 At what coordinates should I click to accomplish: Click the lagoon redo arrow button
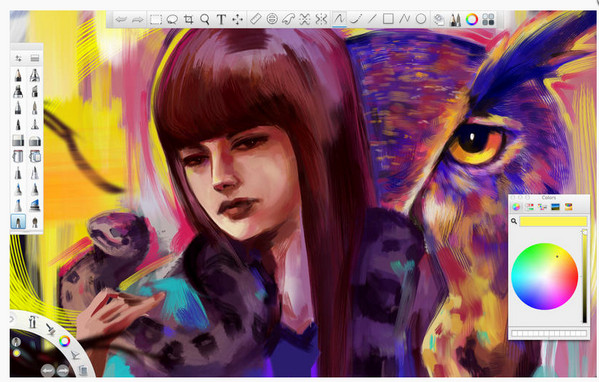[62, 370]
